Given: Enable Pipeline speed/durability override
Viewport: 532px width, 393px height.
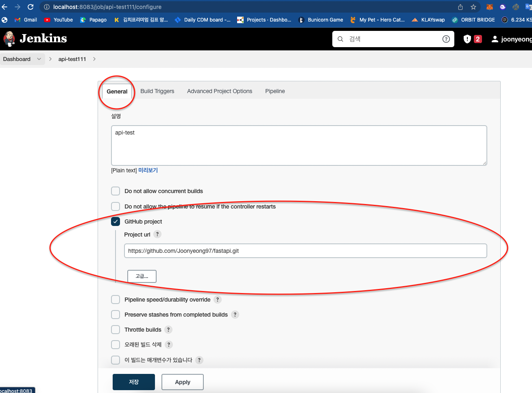Looking at the screenshot, I should (x=116, y=300).
